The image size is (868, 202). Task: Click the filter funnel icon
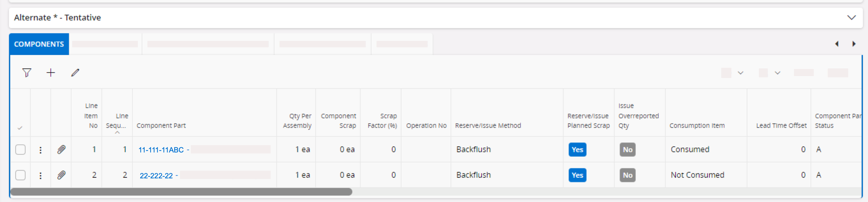[26, 73]
